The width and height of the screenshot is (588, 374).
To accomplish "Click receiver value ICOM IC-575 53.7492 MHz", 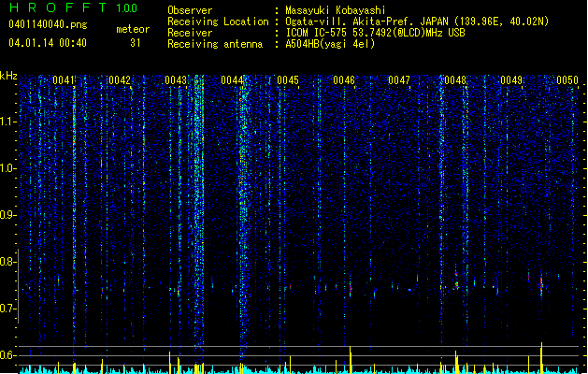I will (376, 33).
